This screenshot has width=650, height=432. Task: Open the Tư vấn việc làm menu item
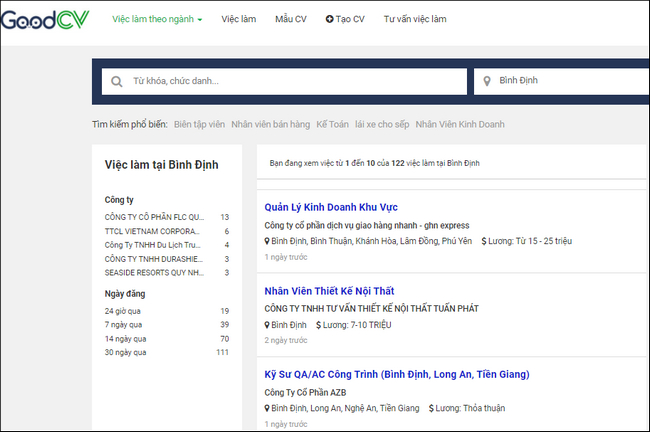tap(415, 19)
